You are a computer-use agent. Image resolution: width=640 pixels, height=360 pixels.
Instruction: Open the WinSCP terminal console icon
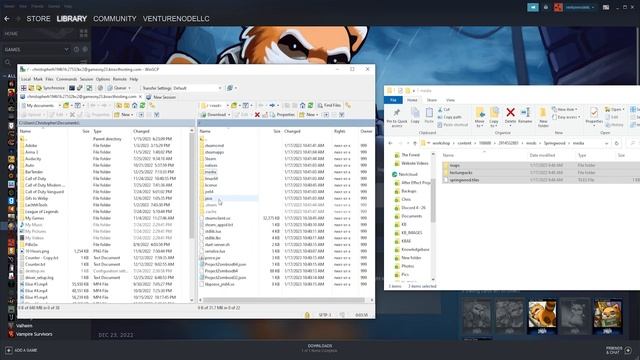[x=72, y=88]
